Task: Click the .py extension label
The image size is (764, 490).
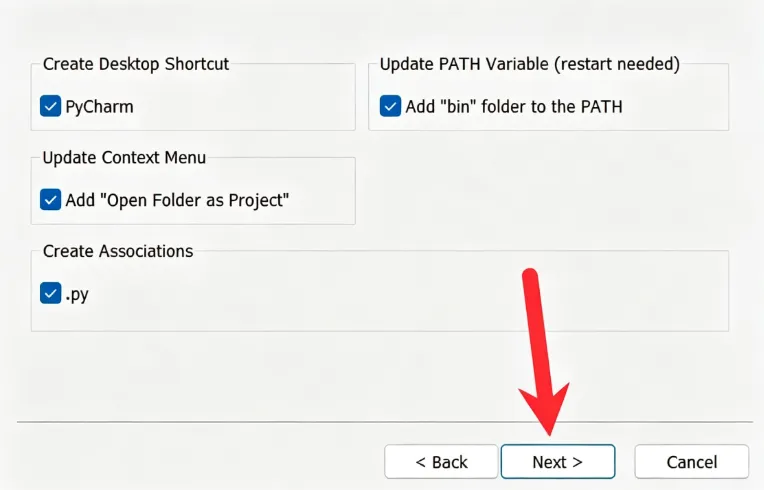Action: (x=77, y=295)
